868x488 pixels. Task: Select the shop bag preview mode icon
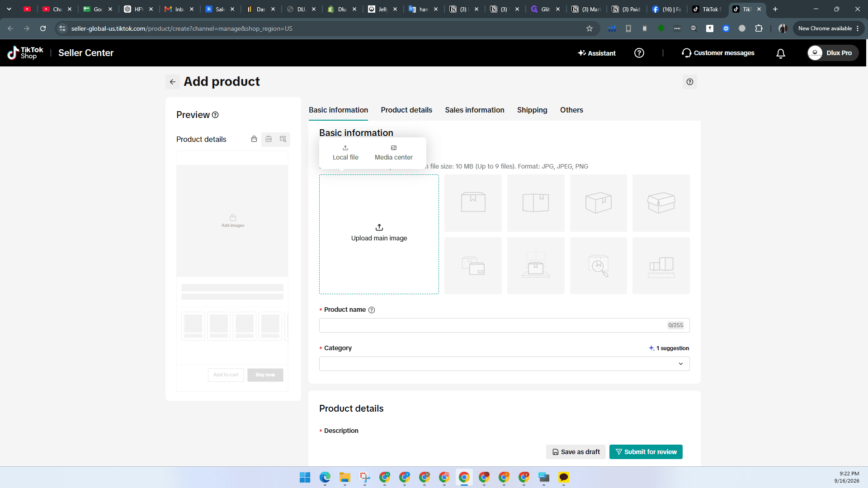254,139
